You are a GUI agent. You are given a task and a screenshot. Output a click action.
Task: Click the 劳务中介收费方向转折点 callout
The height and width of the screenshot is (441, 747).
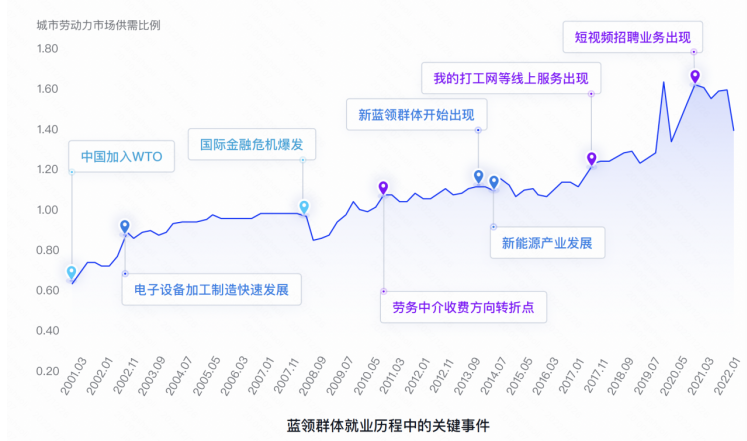(464, 307)
